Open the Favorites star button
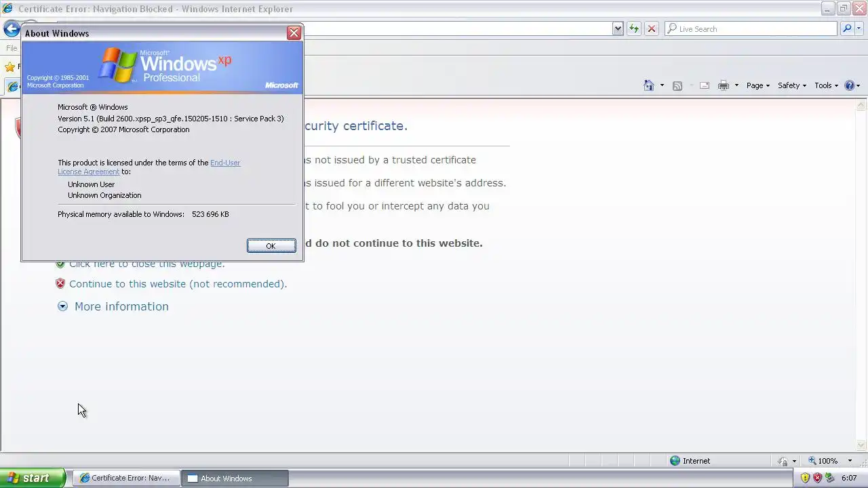The width and height of the screenshot is (868, 488). tap(9, 67)
